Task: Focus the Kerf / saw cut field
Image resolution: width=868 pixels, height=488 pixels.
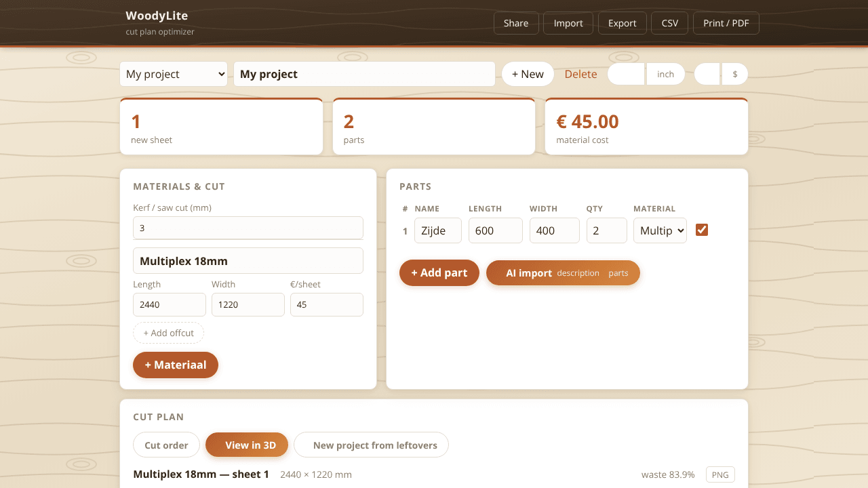Action: point(248,228)
